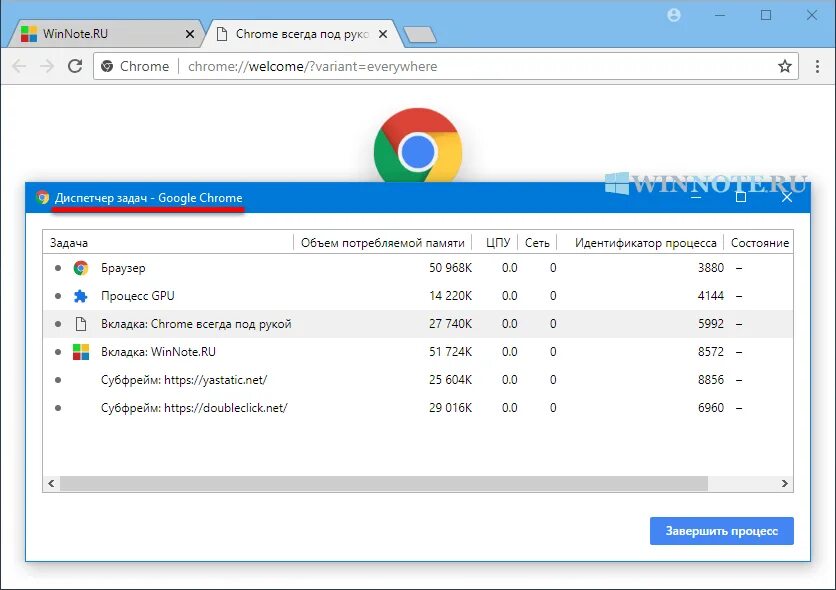836x590 pixels.
Task: Select Вкладка: WinNote.RU row
Action: pos(418,352)
